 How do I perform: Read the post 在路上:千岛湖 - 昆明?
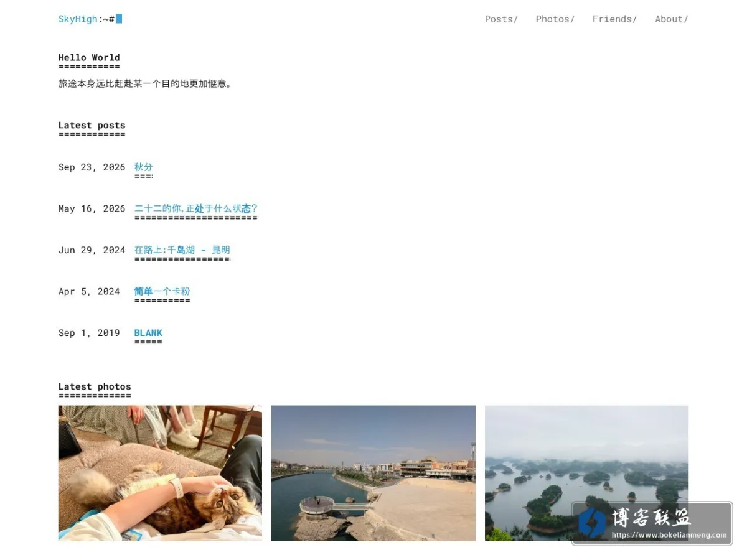182,250
